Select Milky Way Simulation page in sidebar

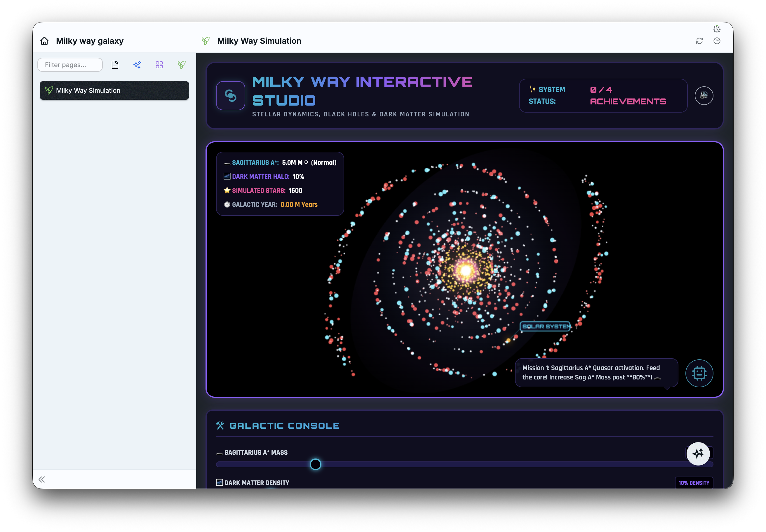pyautogui.click(x=114, y=90)
